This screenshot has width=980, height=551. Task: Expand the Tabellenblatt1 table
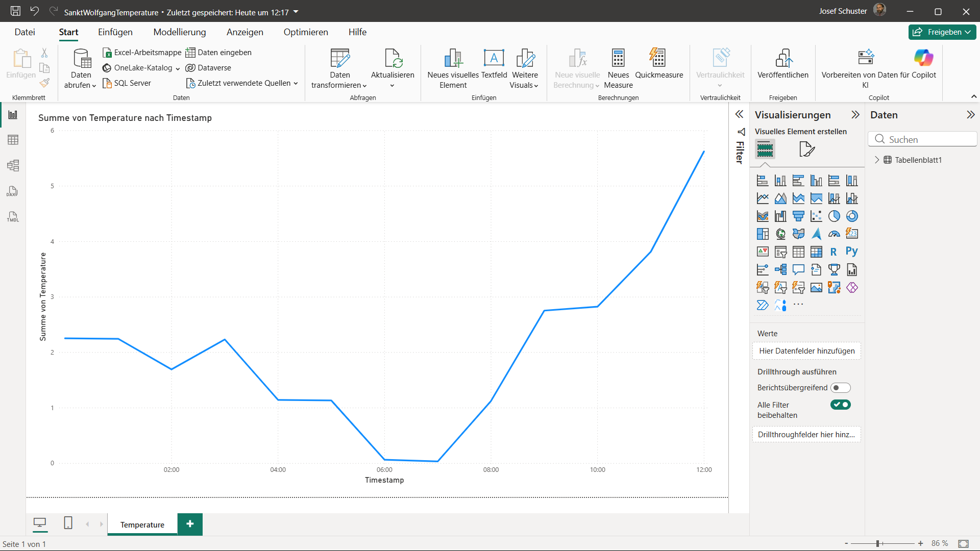pyautogui.click(x=877, y=160)
